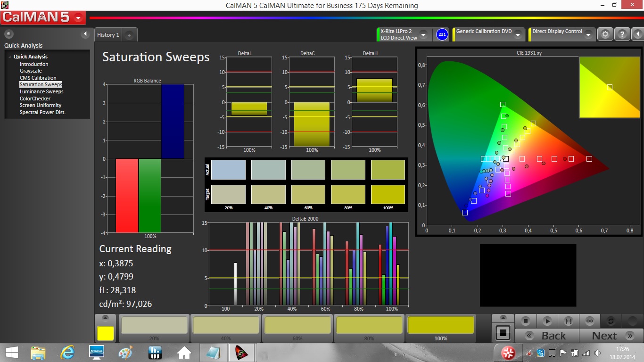The width and height of the screenshot is (644, 362).
Task: Click the single-read bracket icon
Action: 568,321
